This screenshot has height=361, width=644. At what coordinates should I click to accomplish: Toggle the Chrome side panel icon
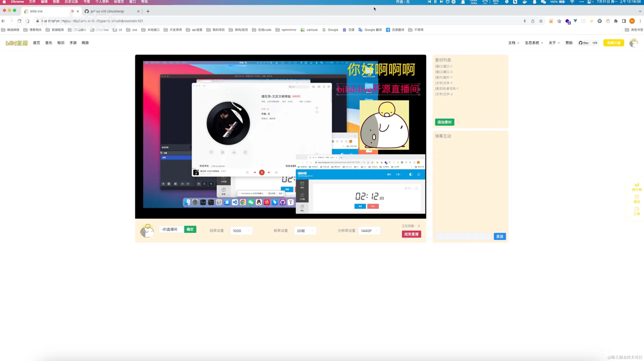(x=624, y=21)
